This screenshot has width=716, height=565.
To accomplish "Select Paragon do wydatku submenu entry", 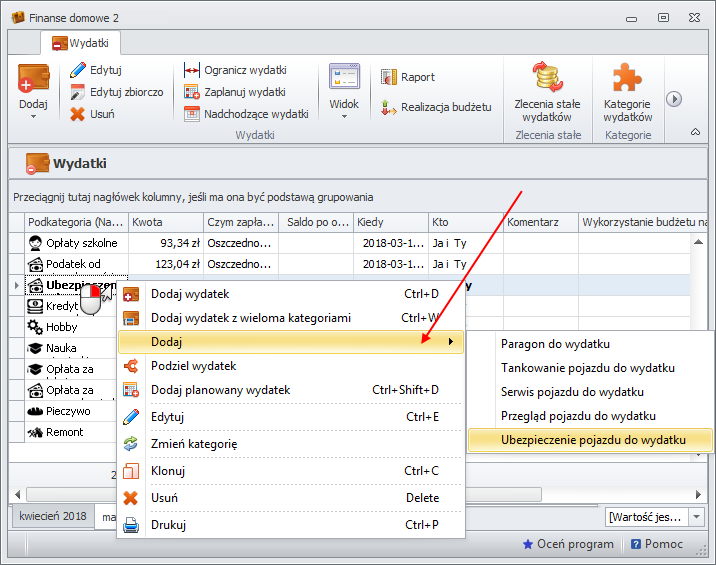I will click(x=555, y=344).
